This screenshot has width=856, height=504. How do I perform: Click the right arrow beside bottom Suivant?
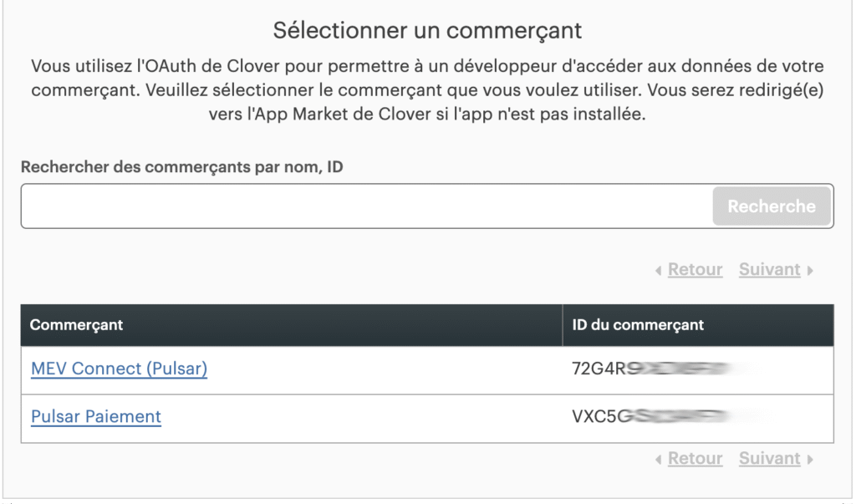810,460
